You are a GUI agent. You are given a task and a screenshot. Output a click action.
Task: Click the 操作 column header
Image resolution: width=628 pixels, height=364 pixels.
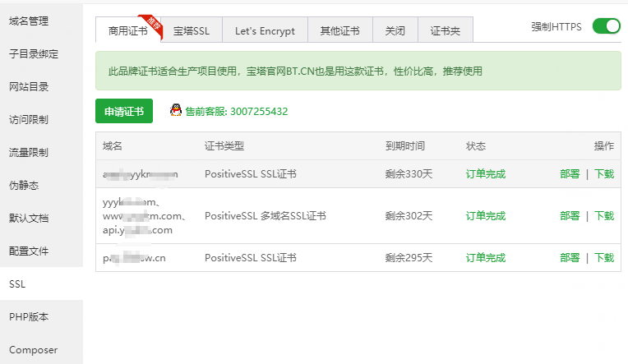pyautogui.click(x=604, y=145)
